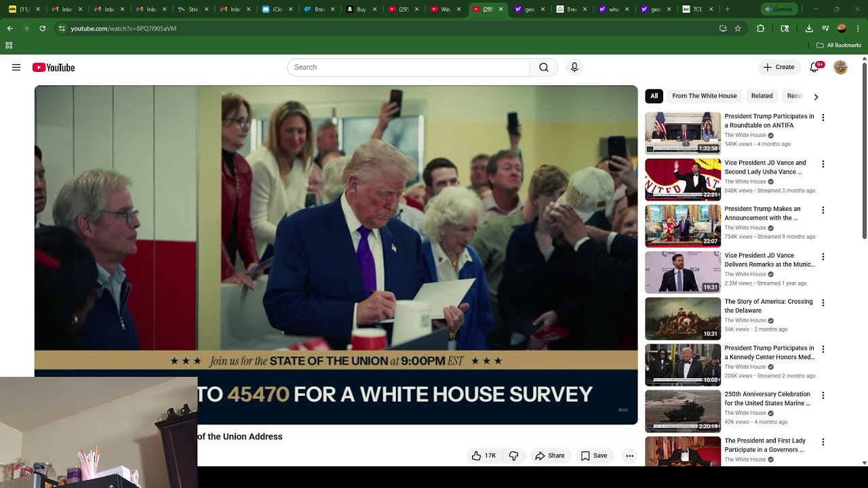Save the video to a playlist
This screenshot has height=488, width=868.
coord(594,455)
